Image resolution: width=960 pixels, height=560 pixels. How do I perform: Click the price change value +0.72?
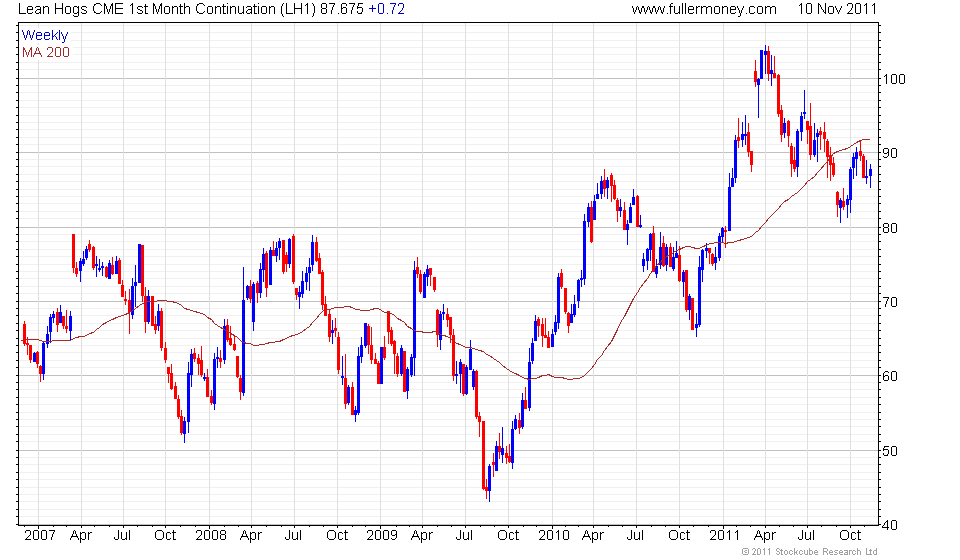coord(386,9)
